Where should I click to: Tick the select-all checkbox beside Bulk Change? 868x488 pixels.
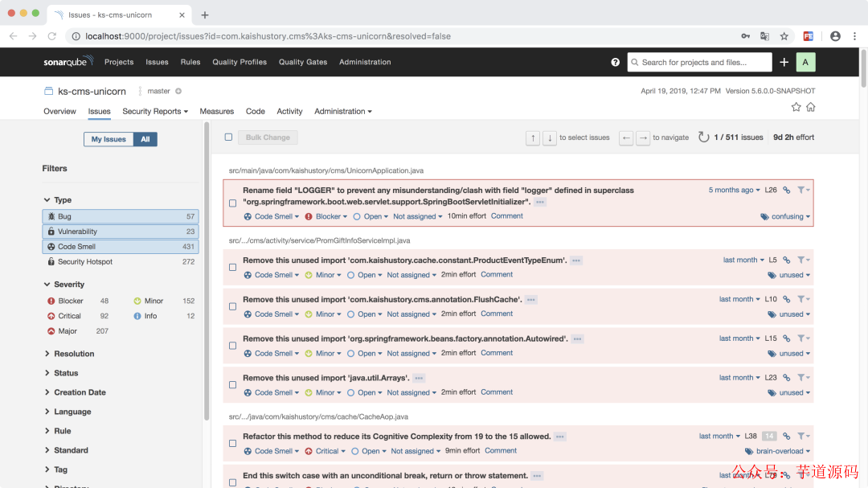click(x=228, y=137)
